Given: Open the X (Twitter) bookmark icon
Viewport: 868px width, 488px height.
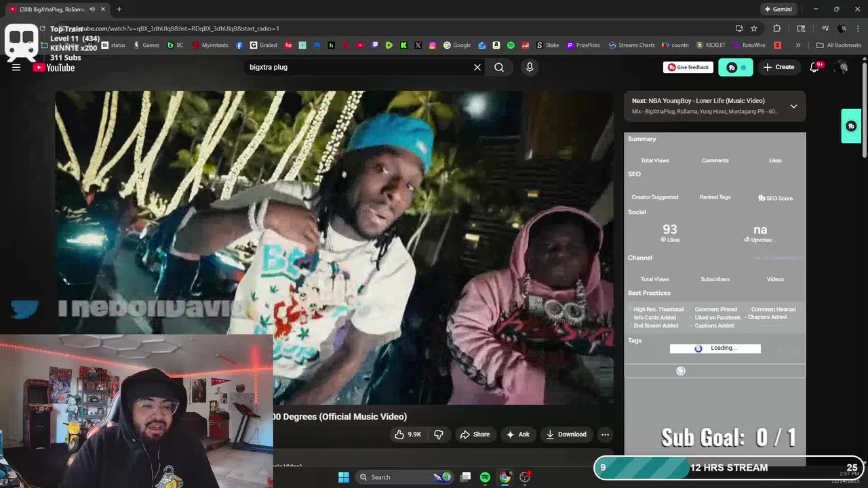Looking at the screenshot, I should [x=418, y=45].
